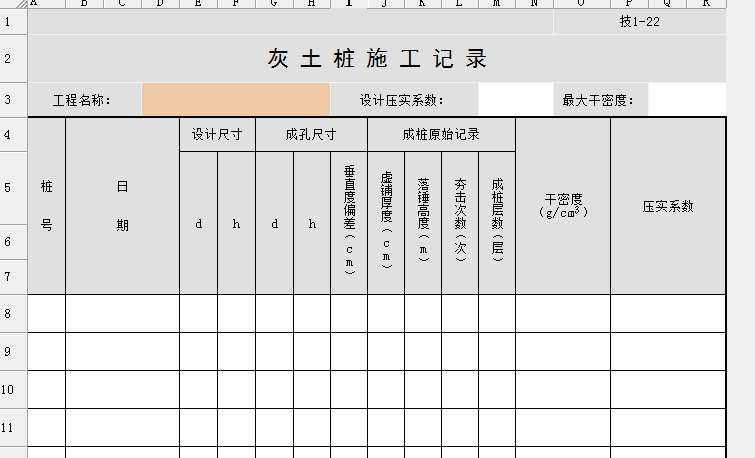The image size is (755, 458).
Task: Select the 干密度 (g/cm³) header cell
Action: click(563, 206)
